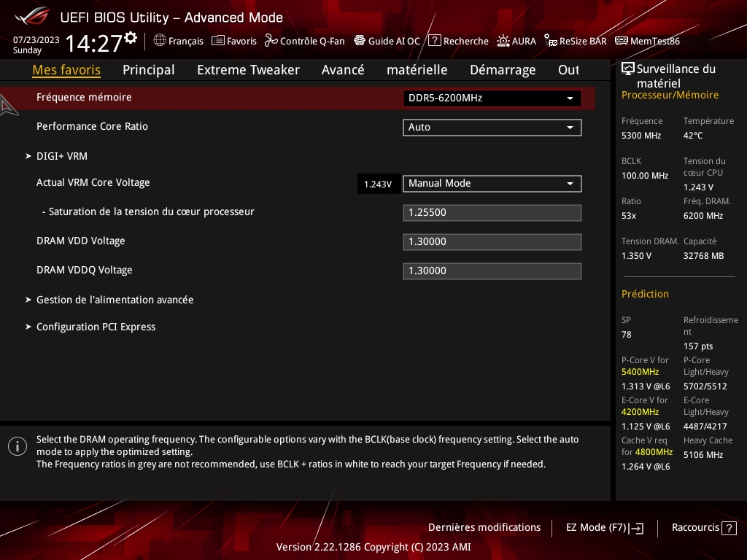The width and height of the screenshot is (747, 560).
Task: Open the Manual Mode voltage dropdown
Action: click(492, 183)
